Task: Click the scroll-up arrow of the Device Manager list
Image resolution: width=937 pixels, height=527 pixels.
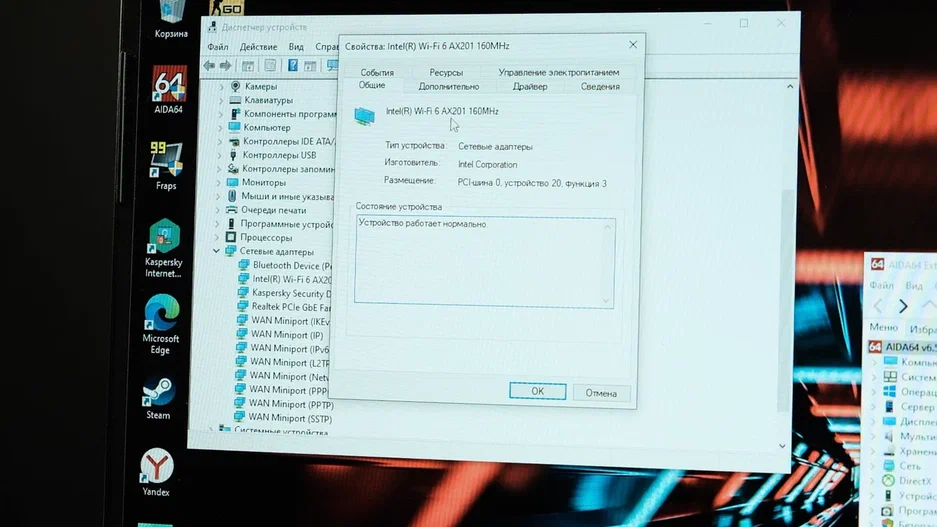Action: pyautogui.click(x=790, y=87)
